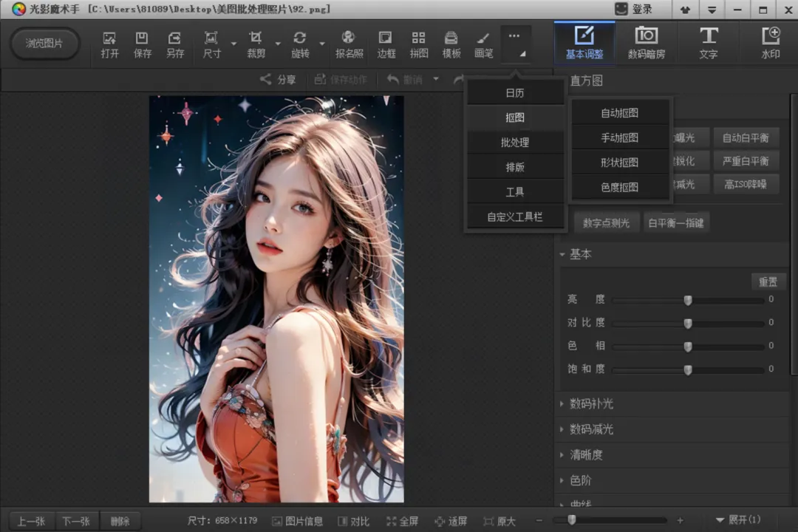The image size is (798, 532).
Task: Expand the 数码补光 section
Action: tap(562, 403)
